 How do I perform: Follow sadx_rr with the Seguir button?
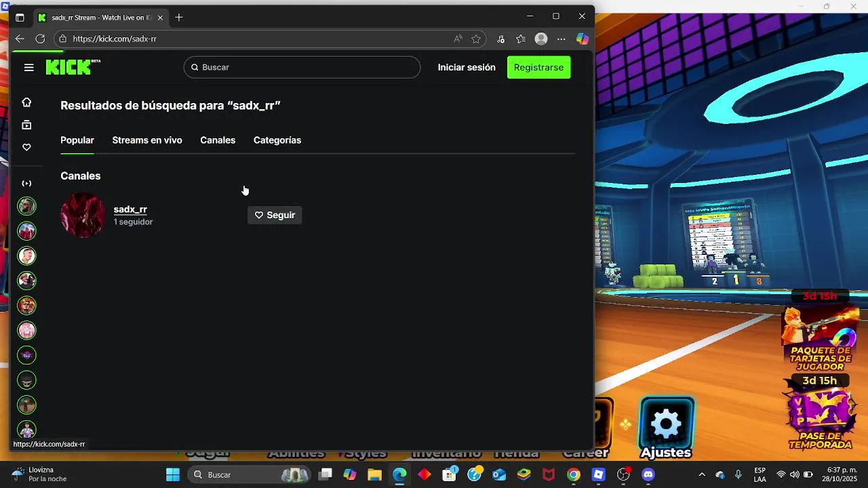point(275,215)
